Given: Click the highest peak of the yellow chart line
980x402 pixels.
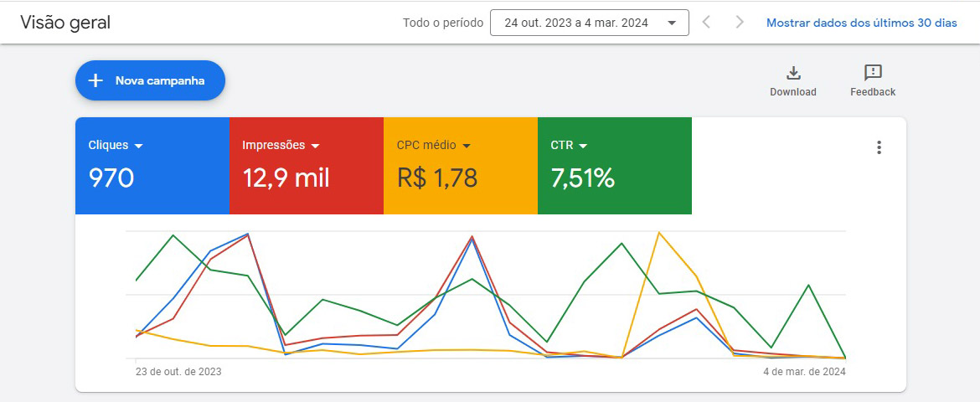Looking at the screenshot, I should pos(659,232).
